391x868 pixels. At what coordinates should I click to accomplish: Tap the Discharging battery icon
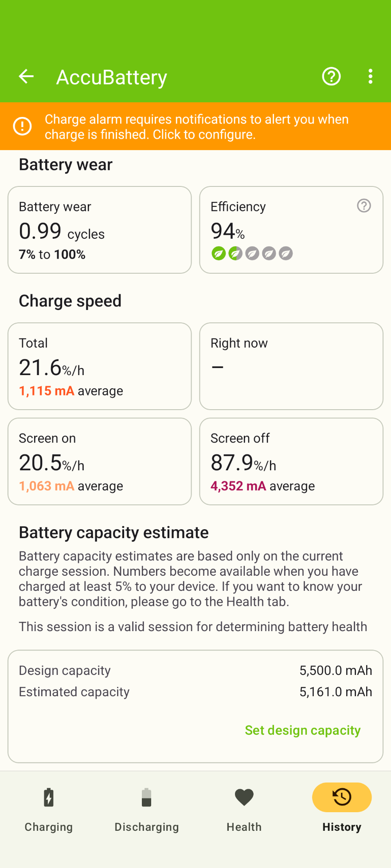(x=146, y=798)
